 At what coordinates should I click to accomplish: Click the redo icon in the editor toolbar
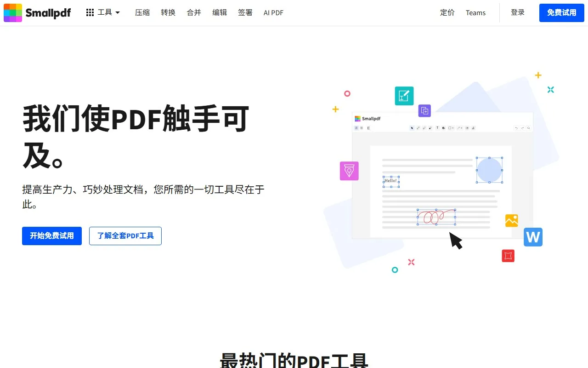tap(523, 128)
